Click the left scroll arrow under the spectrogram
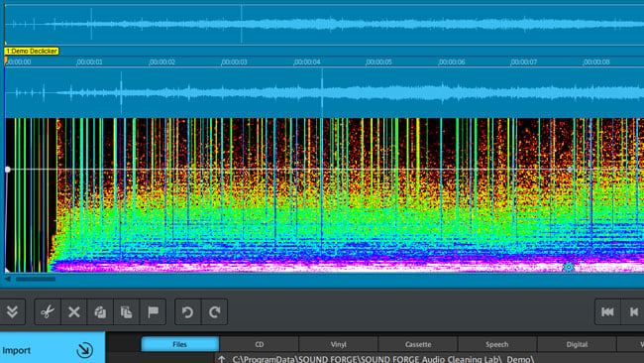 (7, 279)
